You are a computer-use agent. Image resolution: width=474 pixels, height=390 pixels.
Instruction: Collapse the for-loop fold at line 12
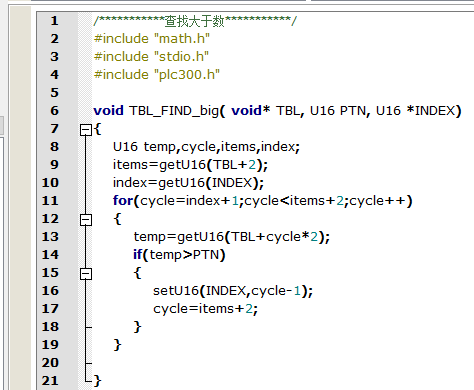point(86,220)
